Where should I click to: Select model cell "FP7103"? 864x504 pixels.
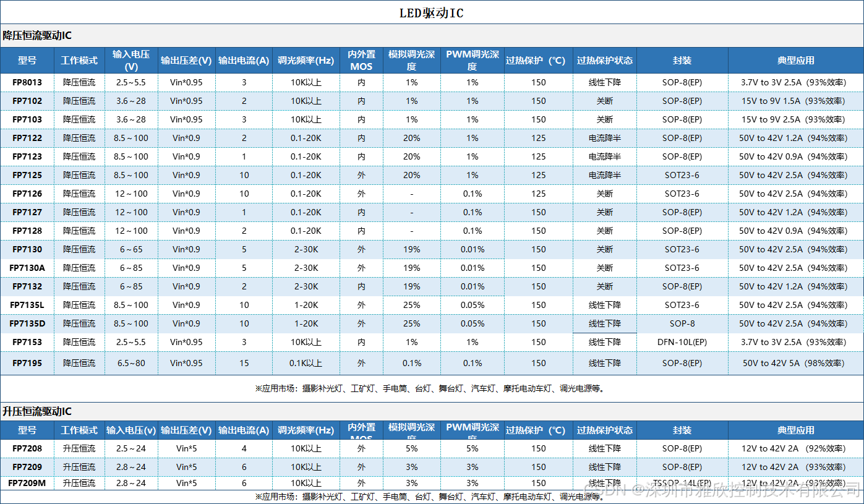(x=27, y=119)
